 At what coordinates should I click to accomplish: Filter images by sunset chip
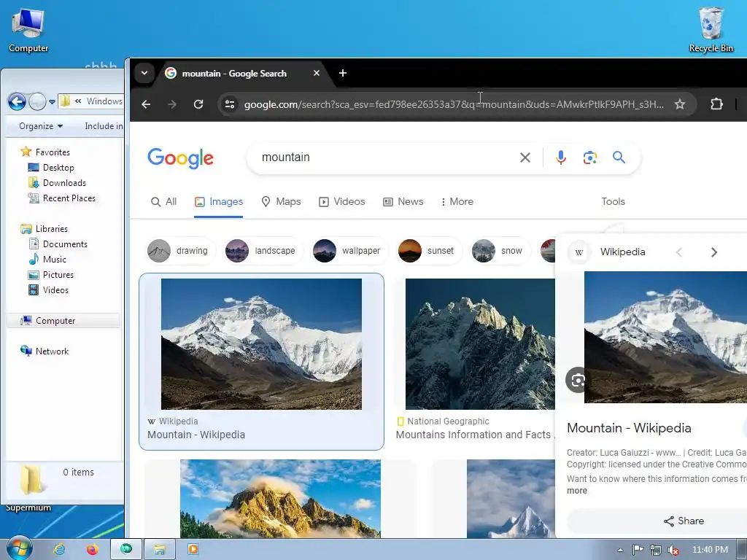tap(429, 251)
